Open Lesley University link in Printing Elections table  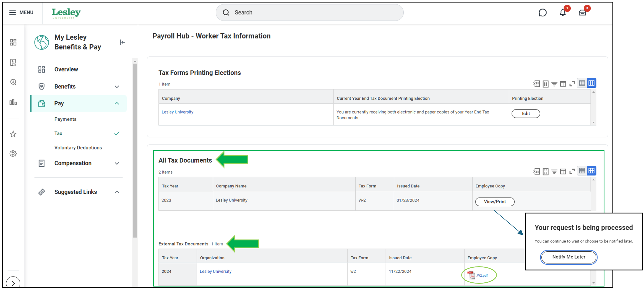click(x=177, y=112)
